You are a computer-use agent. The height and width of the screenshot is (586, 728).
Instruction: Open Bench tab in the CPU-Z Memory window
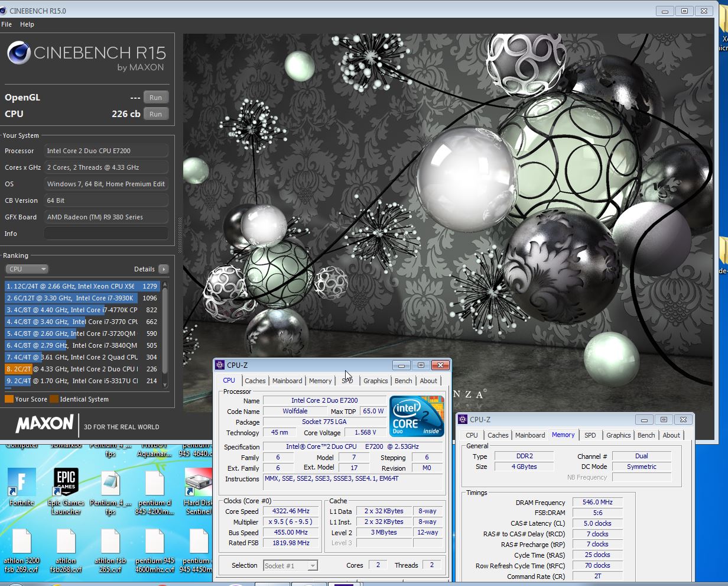(646, 435)
